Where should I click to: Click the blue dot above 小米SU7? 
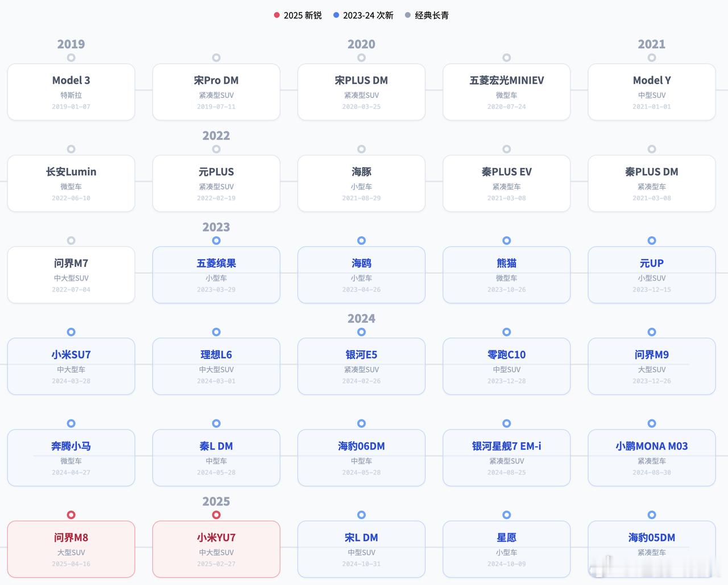tap(71, 332)
